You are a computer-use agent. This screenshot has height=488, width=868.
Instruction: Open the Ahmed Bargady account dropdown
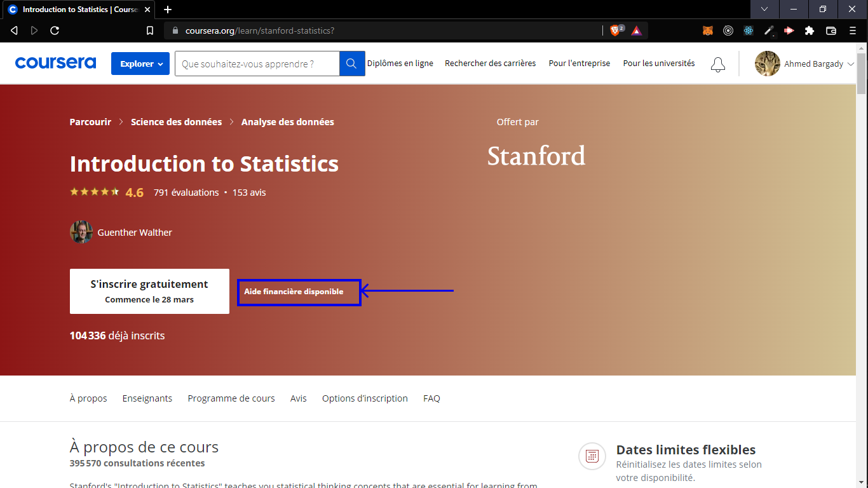[x=820, y=64]
